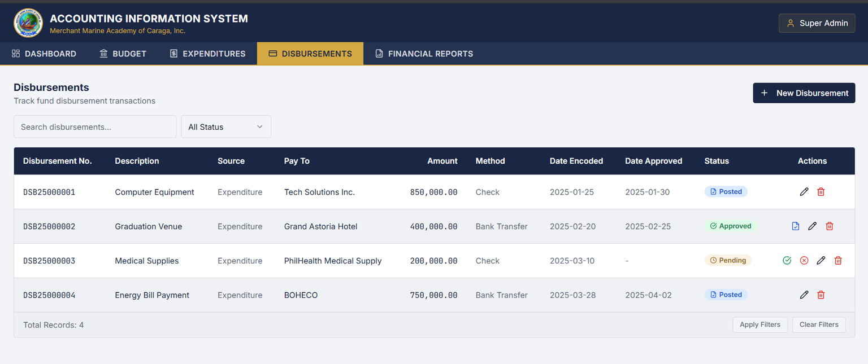Click the academy logo in the header
The image size is (868, 364).
(28, 23)
